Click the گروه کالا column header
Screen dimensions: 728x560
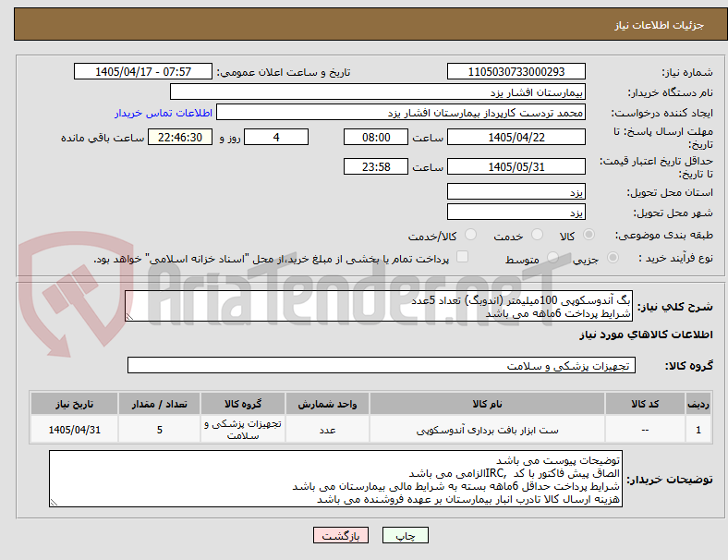(243, 404)
